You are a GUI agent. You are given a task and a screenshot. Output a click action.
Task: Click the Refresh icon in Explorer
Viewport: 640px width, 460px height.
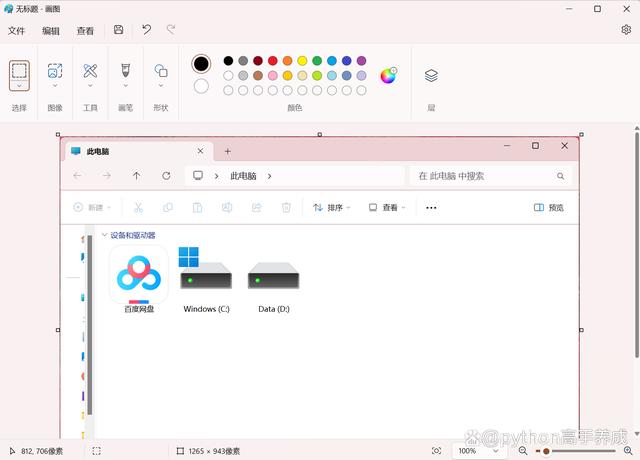(x=166, y=176)
